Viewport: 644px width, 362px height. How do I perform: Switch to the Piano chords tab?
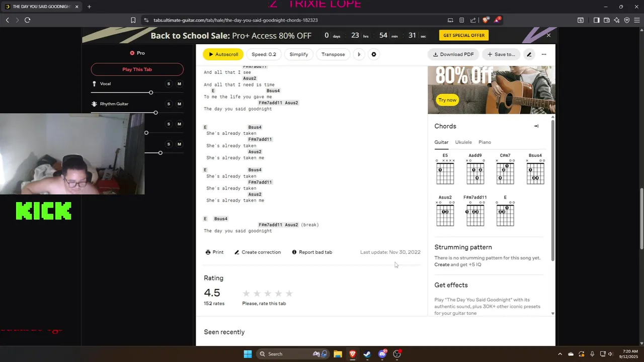click(x=485, y=142)
